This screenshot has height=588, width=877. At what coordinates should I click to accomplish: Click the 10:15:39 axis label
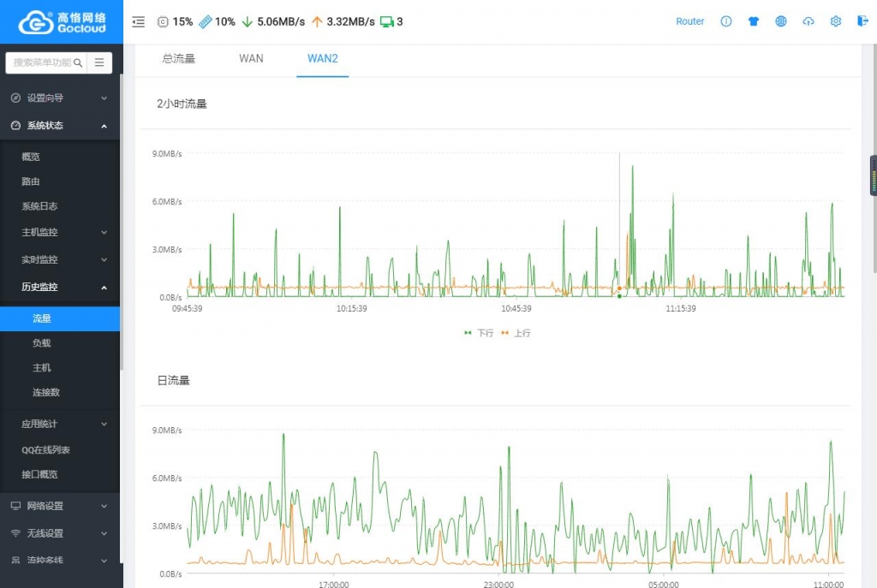click(352, 308)
